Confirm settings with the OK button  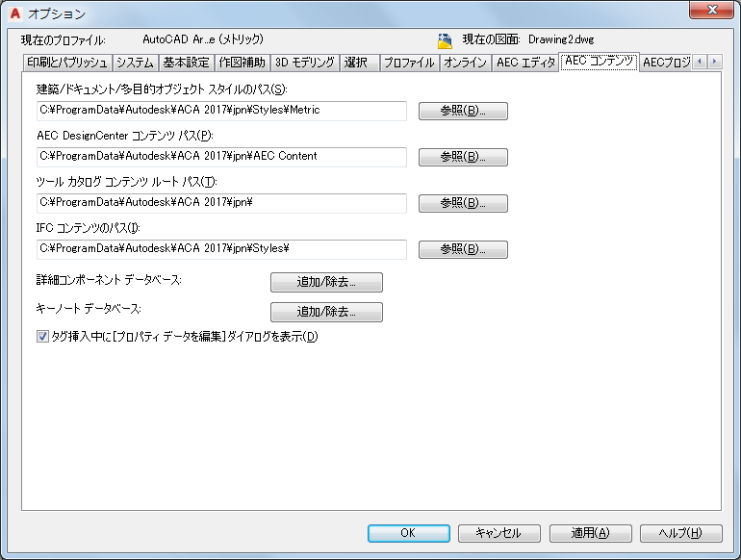[409, 533]
